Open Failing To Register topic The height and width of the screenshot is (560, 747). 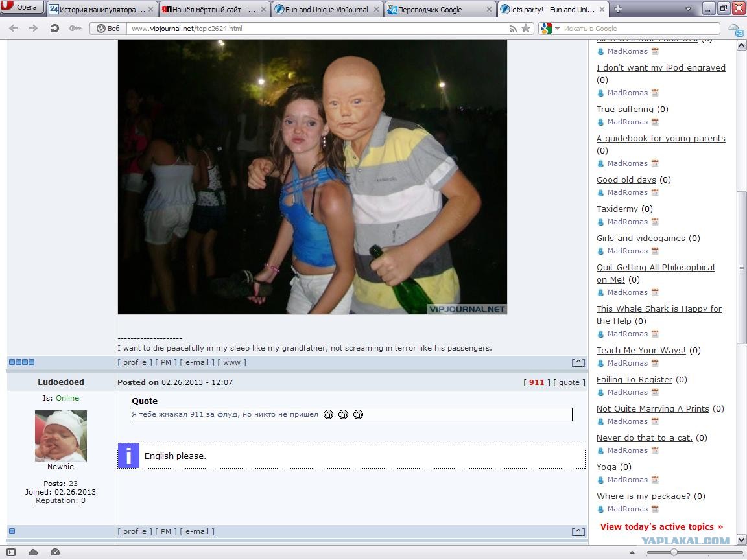[x=634, y=379]
